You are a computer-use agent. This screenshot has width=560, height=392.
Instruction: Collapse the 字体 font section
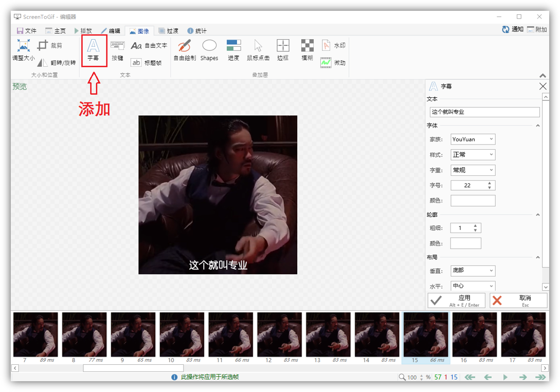(538, 126)
